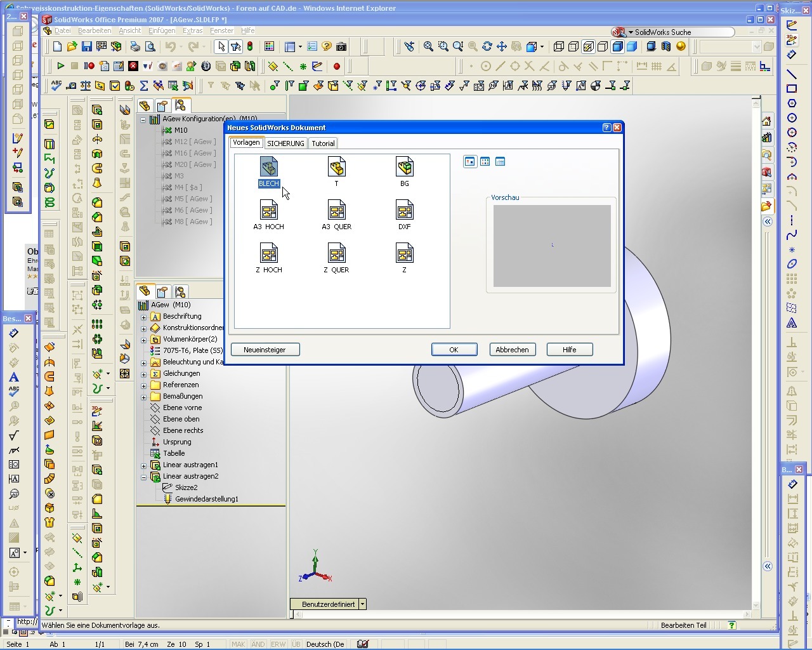The width and height of the screenshot is (812, 650).
Task: Switch dialog to detailed list view
Action: [500, 162]
